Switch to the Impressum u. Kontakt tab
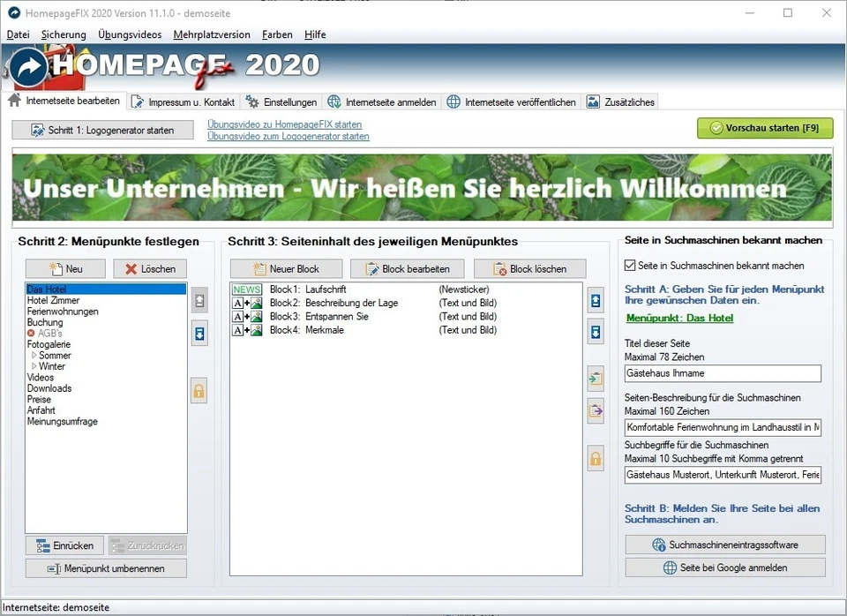The height and width of the screenshot is (616, 847). click(x=185, y=101)
